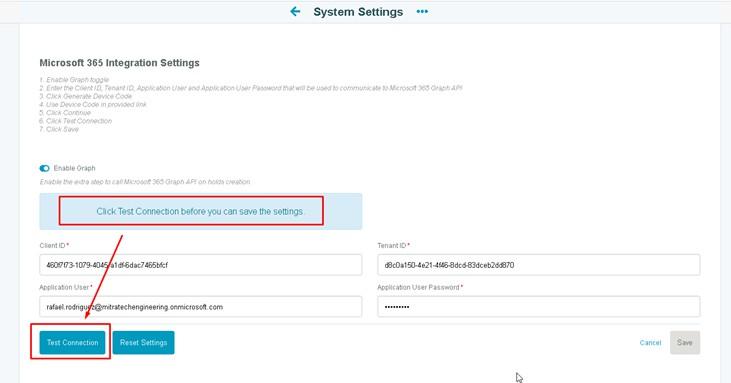
Task: Focus the Application User email field
Action: (x=200, y=307)
